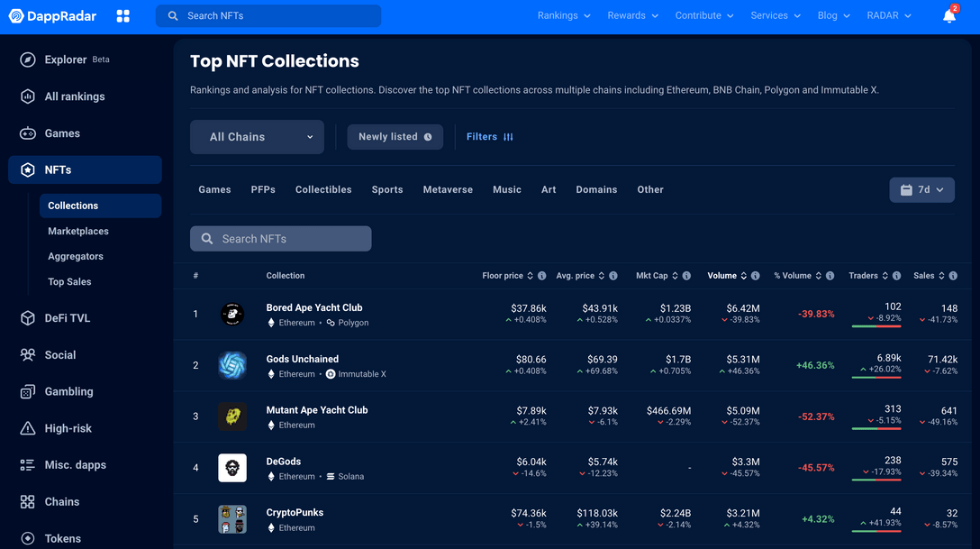This screenshot has width=980, height=549.
Task: Click the DeFi TVL cube icon
Action: pyautogui.click(x=28, y=318)
